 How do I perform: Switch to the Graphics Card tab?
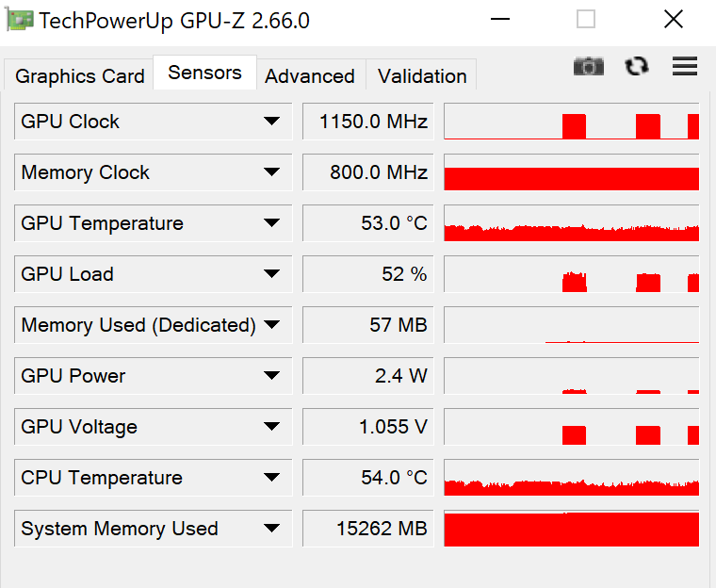(80, 76)
